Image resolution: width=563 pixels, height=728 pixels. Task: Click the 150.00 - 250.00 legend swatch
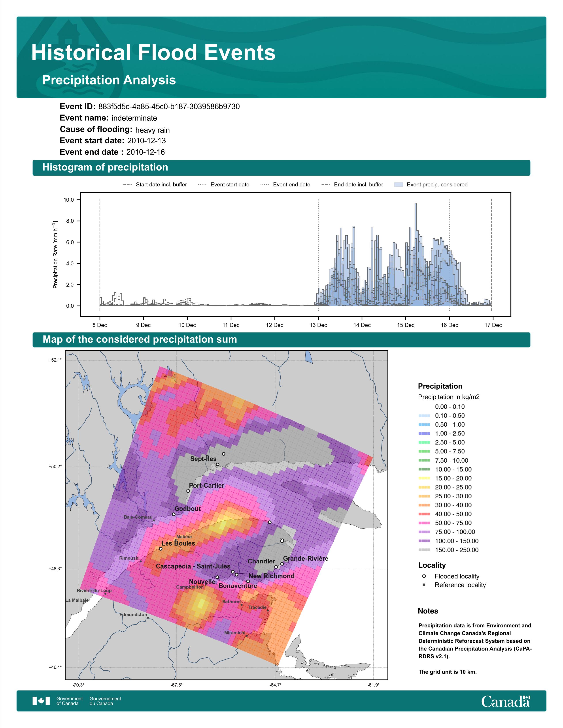click(424, 550)
